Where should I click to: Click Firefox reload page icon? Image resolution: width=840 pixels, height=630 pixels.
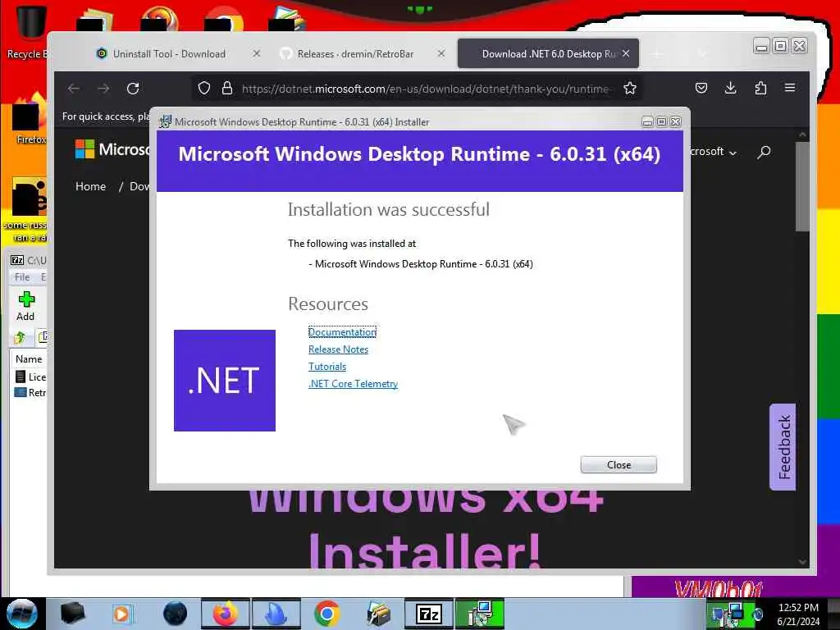pos(133,89)
